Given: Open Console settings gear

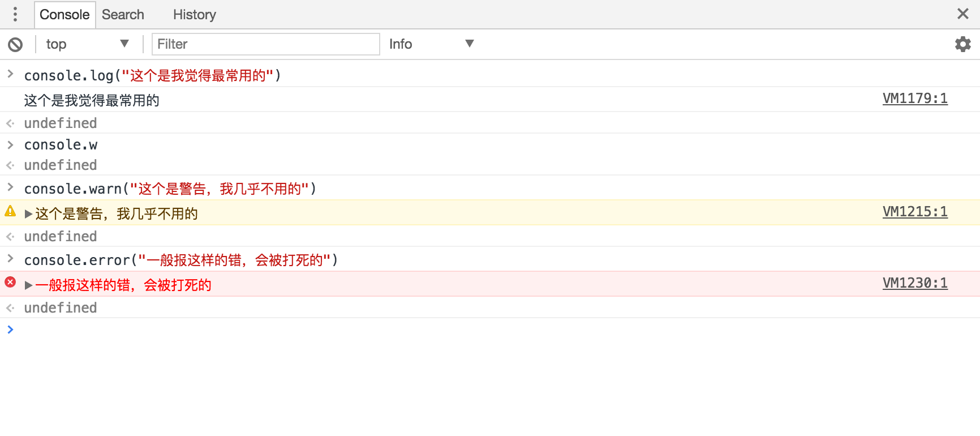Looking at the screenshot, I should click(x=963, y=44).
